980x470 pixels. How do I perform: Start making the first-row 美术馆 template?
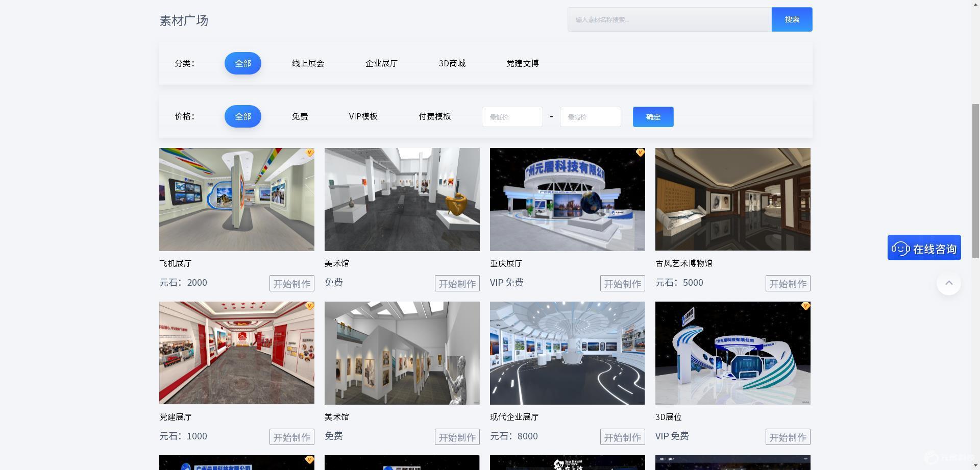click(457, 283)
